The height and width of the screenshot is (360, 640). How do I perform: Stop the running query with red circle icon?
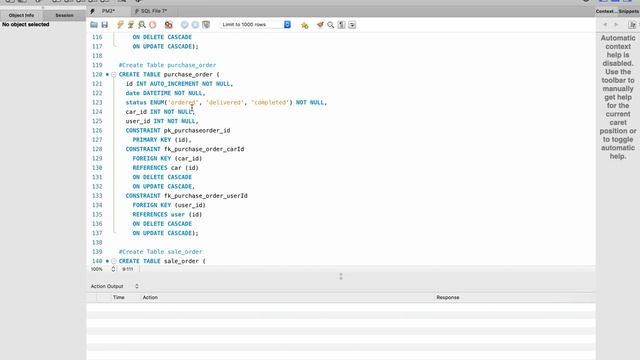[x=153, y=25]
